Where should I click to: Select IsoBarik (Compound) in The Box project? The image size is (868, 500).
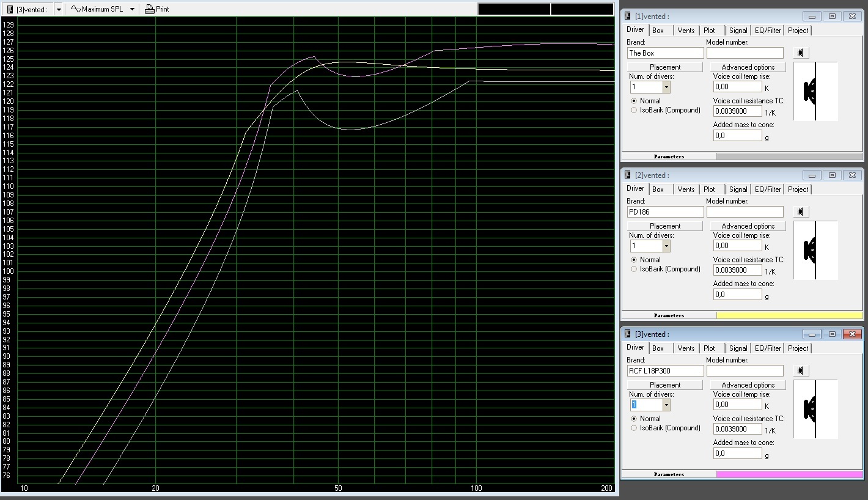634,111
